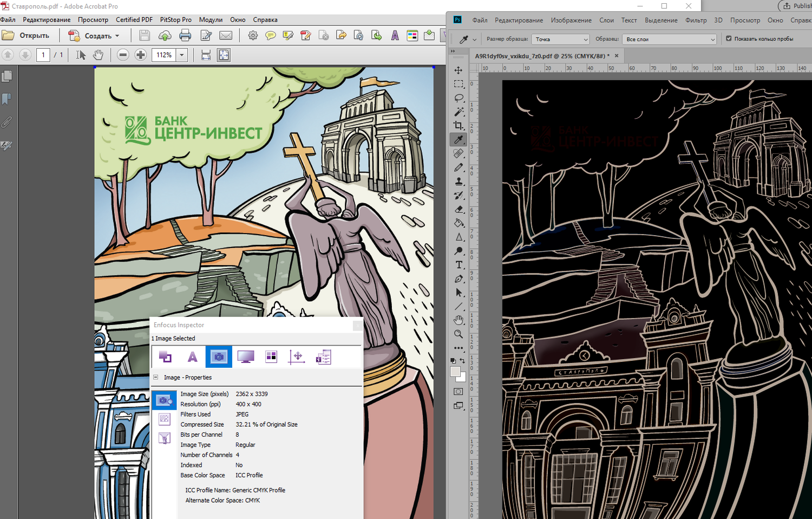The image size is (812, 519).
Task: Toggle the 'Показать кольцо пробы' checkbox
Action: click(729, 38)
